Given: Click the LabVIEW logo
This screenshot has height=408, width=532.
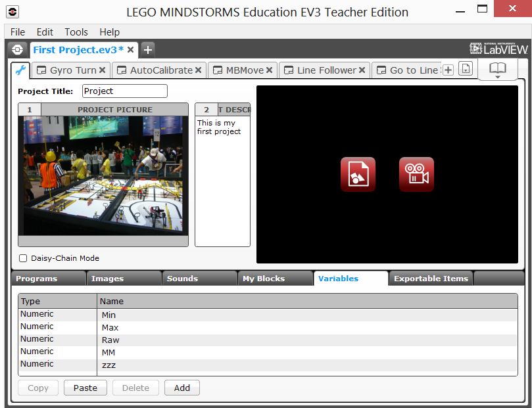Looking at the screenshot, I should pyautogui.click(x=498, y=49).
